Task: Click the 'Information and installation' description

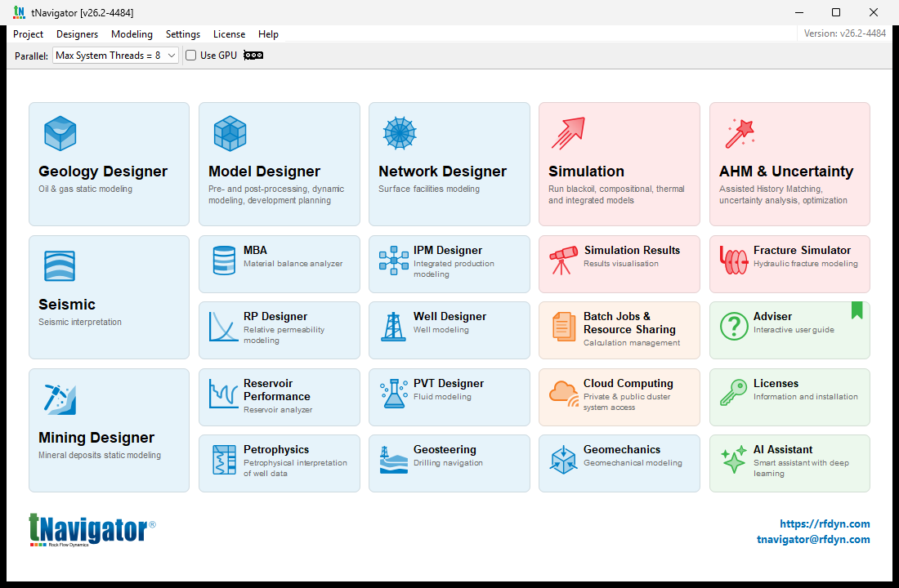Action: 806,396
